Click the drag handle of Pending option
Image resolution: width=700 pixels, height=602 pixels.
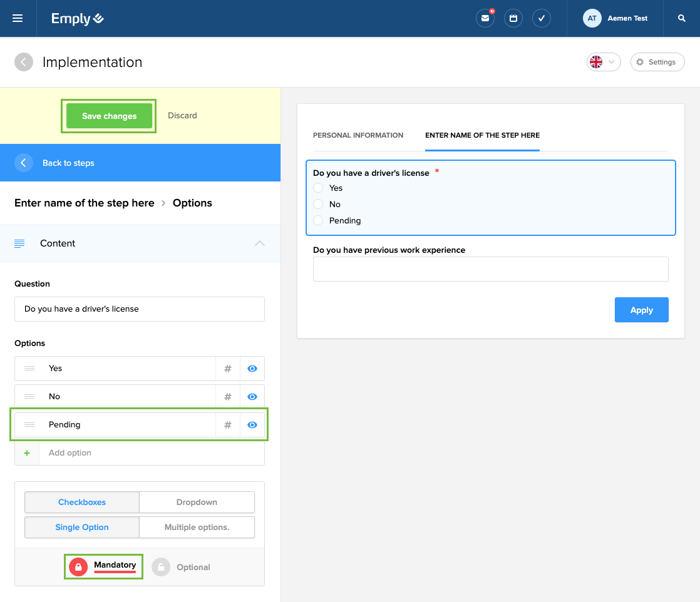point(29,425)
